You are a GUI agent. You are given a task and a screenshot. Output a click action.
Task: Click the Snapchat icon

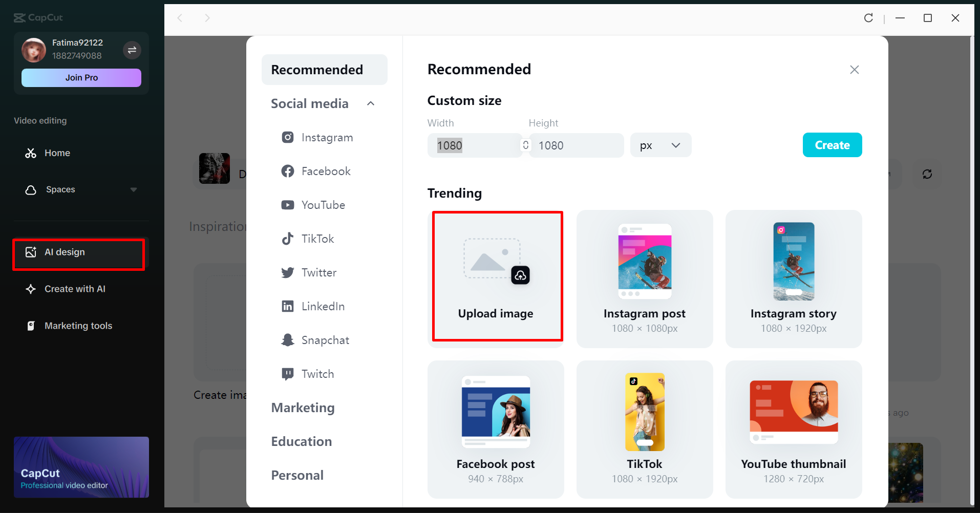tap(288, 339)
